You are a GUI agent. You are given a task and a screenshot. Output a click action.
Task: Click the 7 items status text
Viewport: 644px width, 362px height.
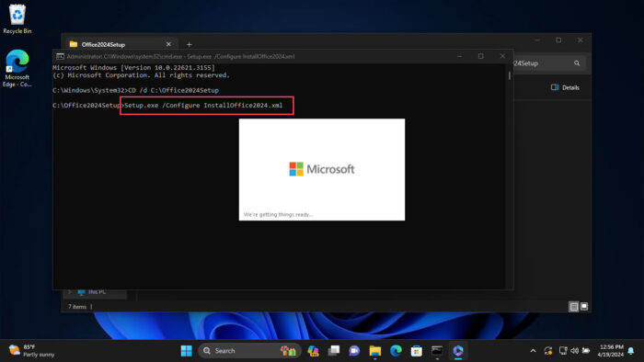pos(77,307)
